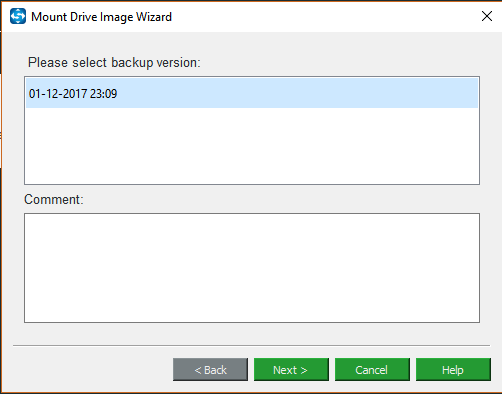Click inside the Comment text box
Viewport: 502px width, 394px height.
click(x=252, y=268)
